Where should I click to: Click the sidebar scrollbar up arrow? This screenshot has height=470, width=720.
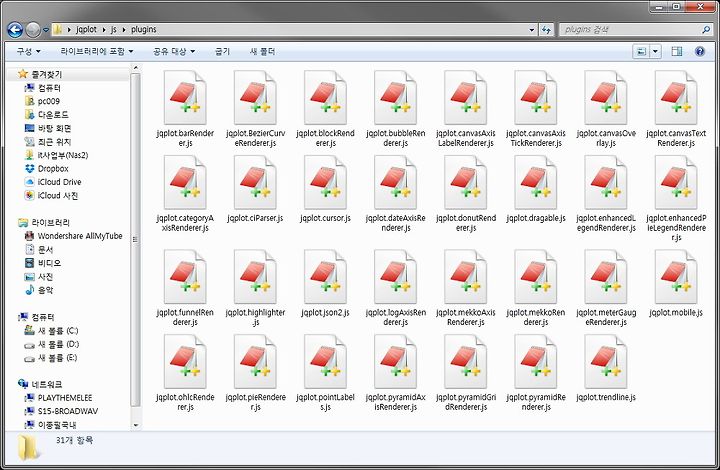pyautogui.click(x=135, y=68)
